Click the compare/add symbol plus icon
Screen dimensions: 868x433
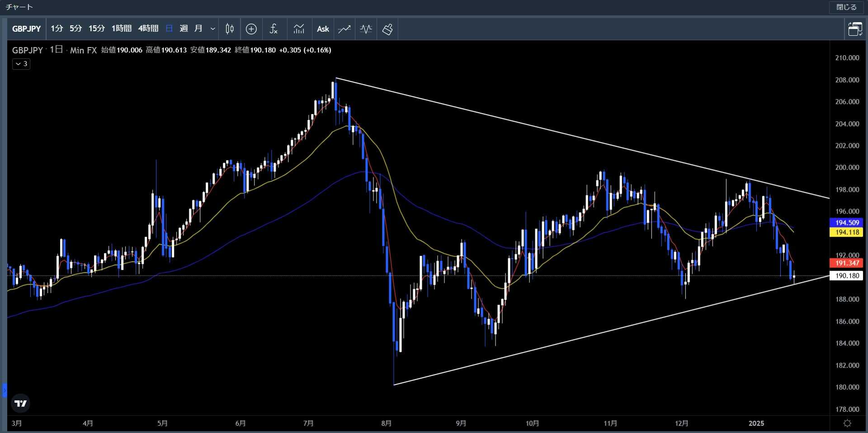pos(251,29)
